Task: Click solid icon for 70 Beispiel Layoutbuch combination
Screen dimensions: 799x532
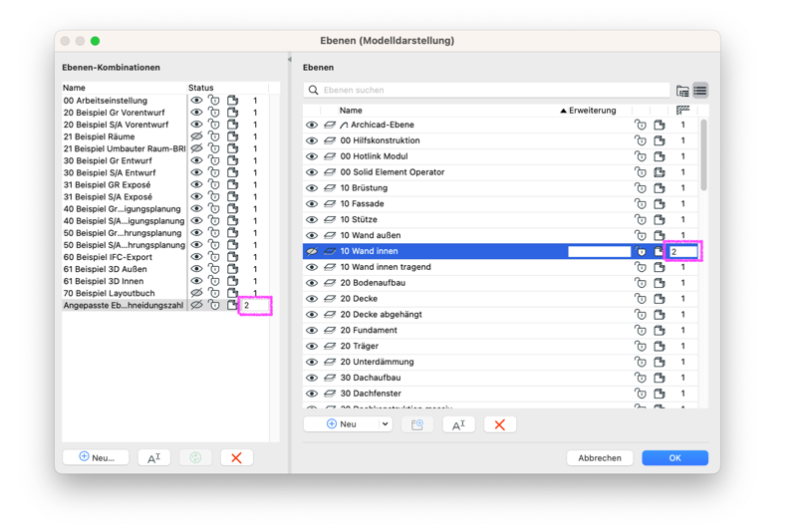Action: coord(233,294)
